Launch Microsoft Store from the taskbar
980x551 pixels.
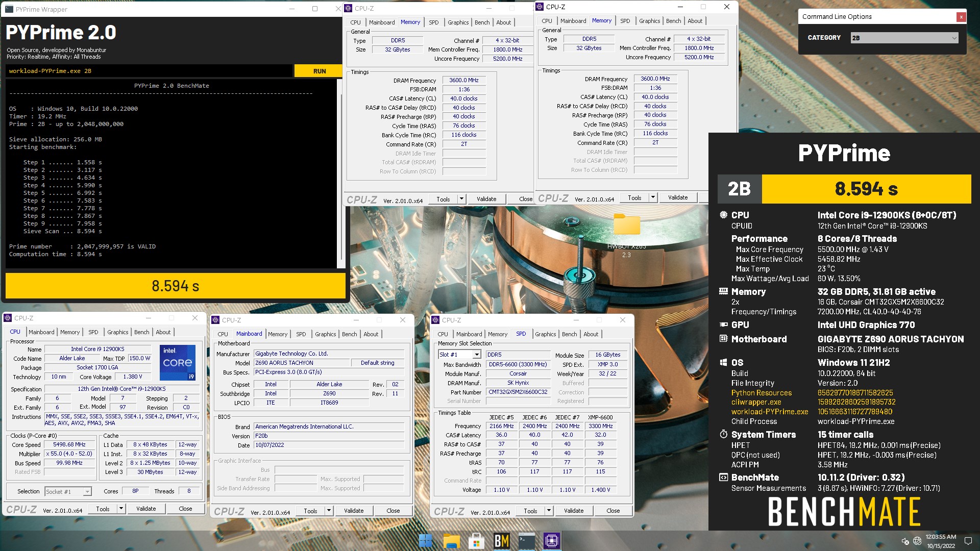476,541
